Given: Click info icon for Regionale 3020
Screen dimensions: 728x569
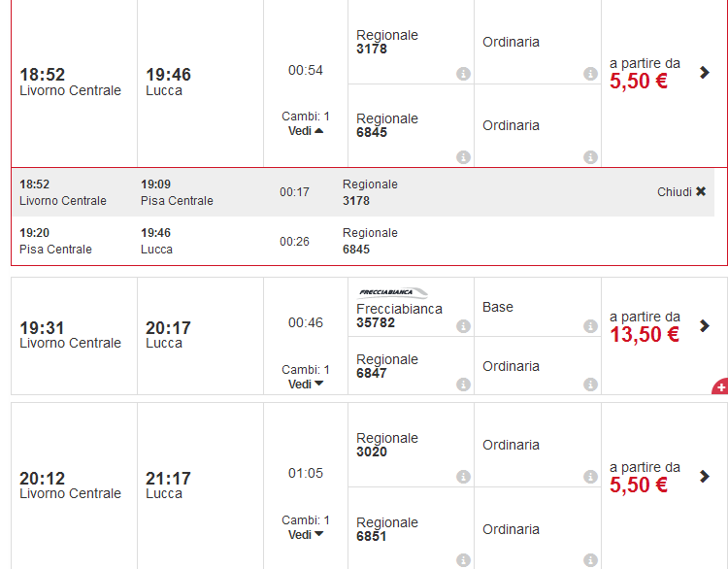Looking at the screenshot, I should click(463, 477).
